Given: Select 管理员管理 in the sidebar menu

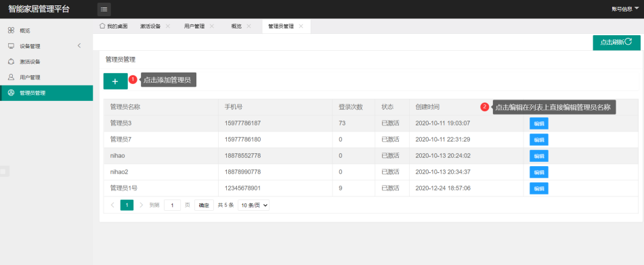Looking at the screenshot, I should click(x=47, y=93).
